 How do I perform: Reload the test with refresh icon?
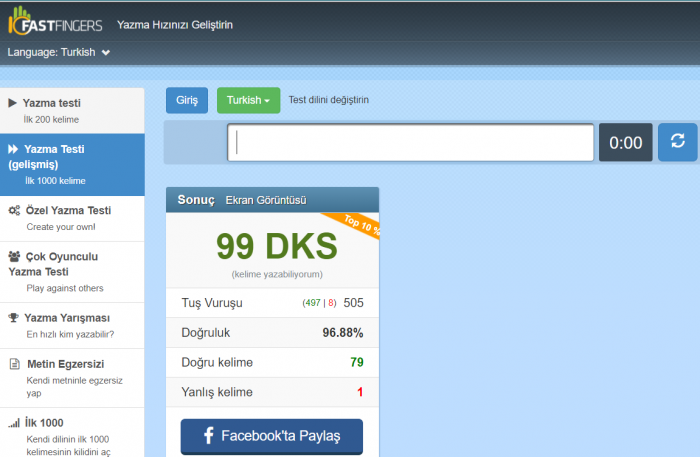(677, 141)
